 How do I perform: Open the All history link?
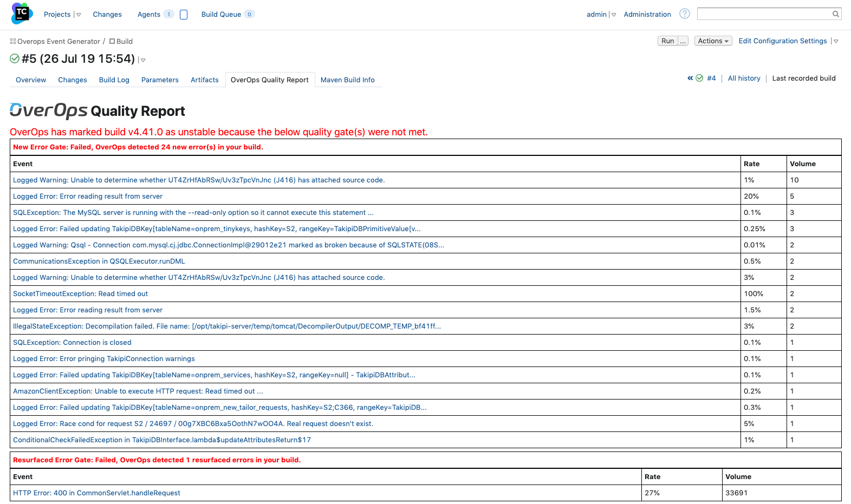coord(744,78)
